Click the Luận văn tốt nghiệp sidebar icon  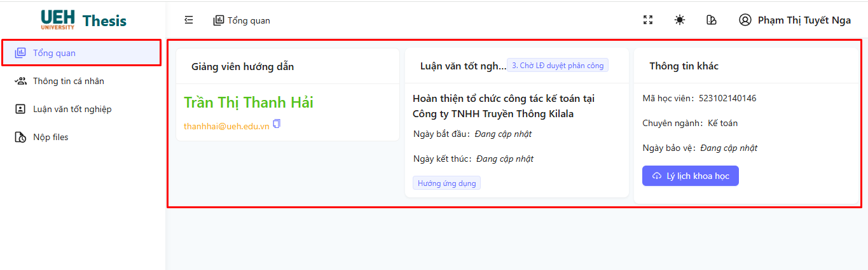click(x=21, y=109)
